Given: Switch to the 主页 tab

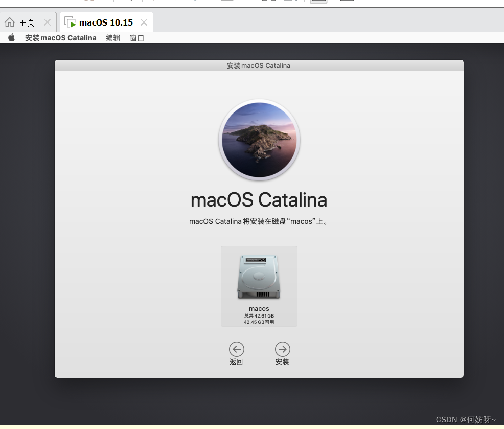Looking at the screenshot, I should pyautogui.click(x=28, y=22).
